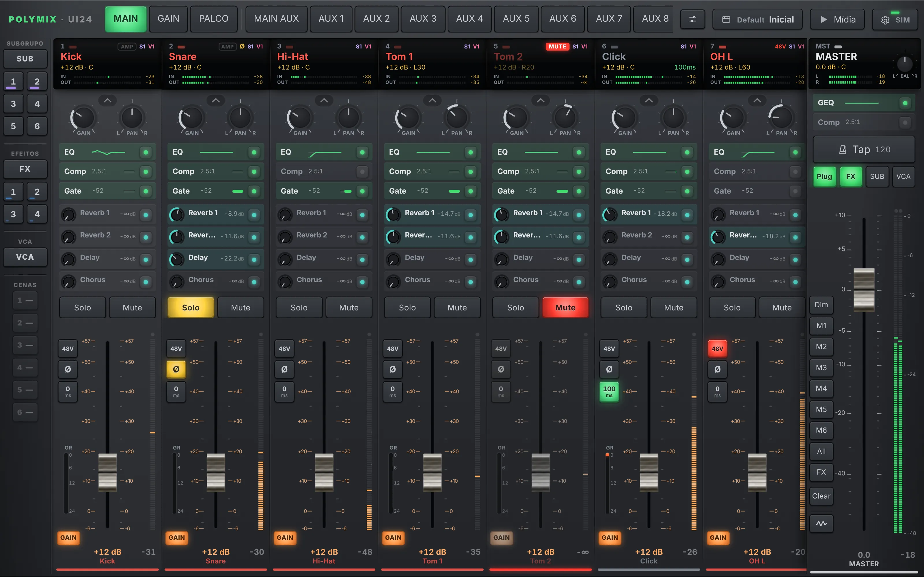Screen dimensions: 924x577
Task: Open the AUX 3 mix tab
Action: (x=423, y=19)
